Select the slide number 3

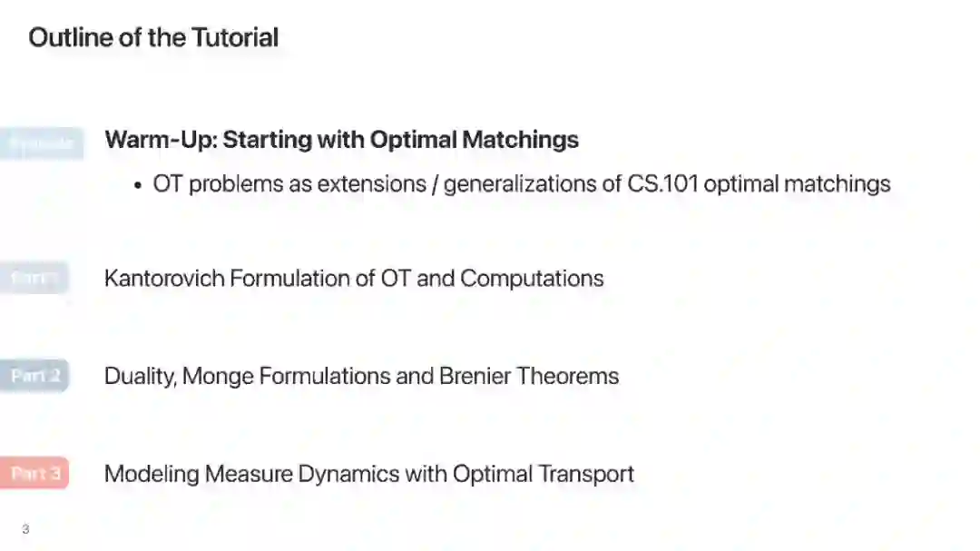click(x=25, y=528)
